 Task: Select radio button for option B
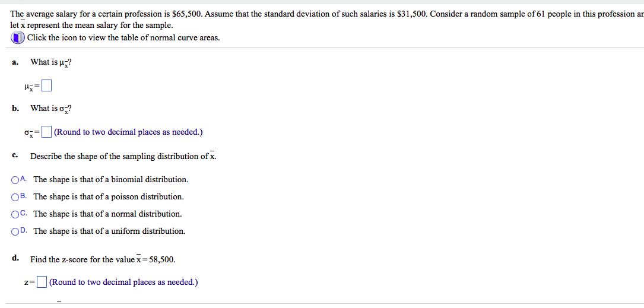pyautogui.click(x=15, y=196)
